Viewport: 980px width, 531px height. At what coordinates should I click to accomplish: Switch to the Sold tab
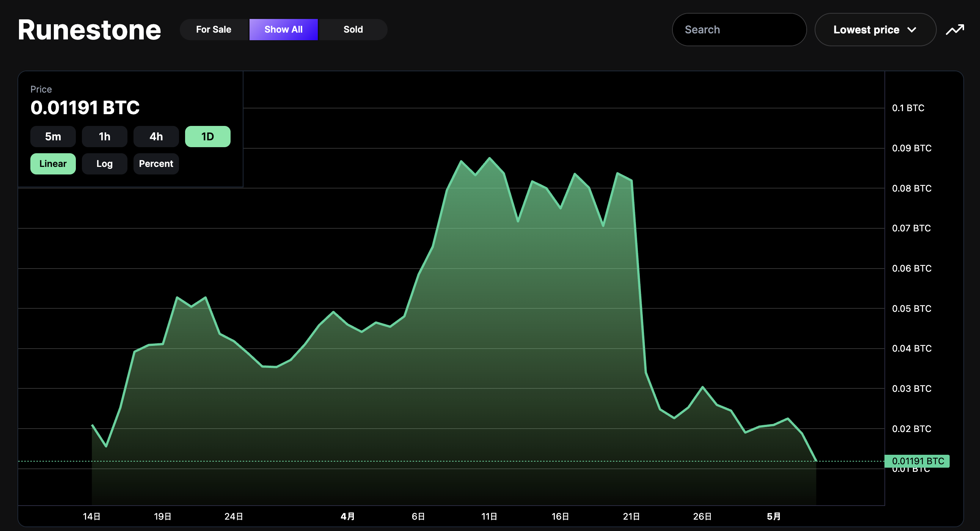point(353,29)
